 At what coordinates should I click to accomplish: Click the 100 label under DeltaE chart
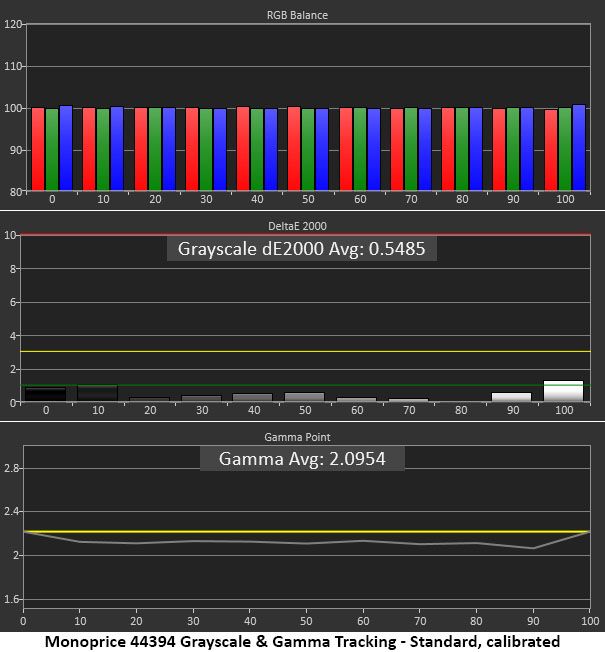click(564, 410)
